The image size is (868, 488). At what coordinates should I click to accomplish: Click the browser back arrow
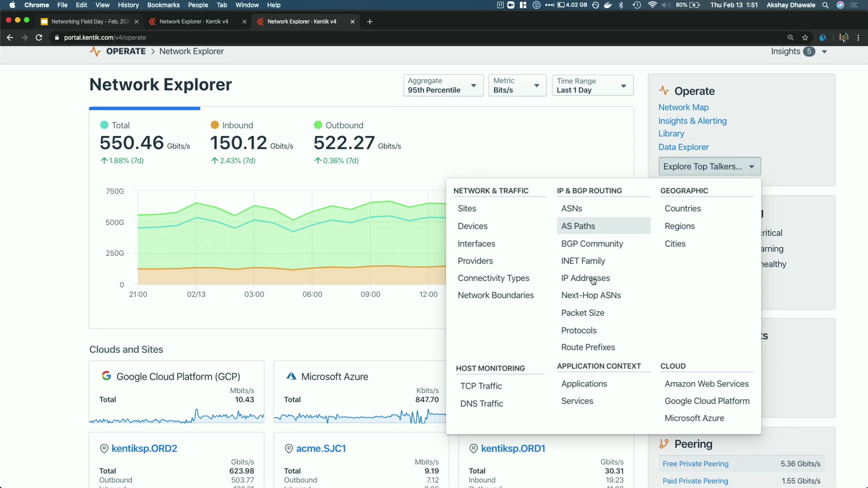coord(10,38)
